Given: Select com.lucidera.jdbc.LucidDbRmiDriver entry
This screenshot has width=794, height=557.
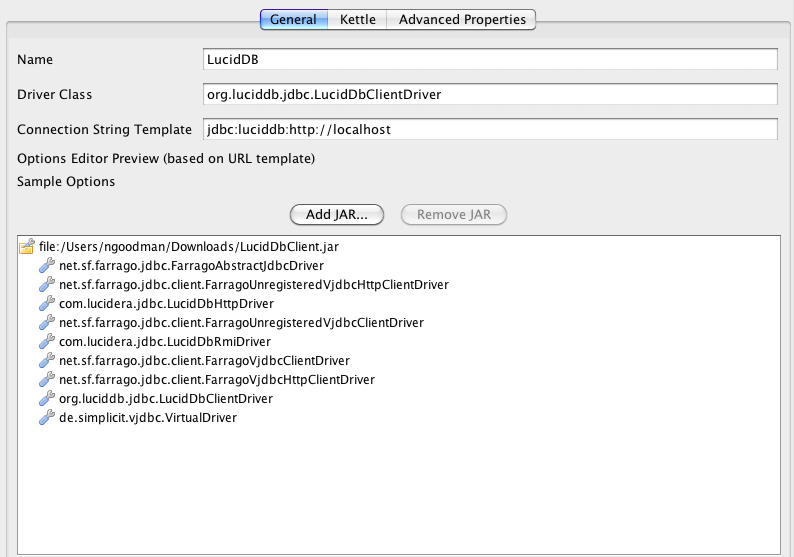Looking at the screenshot, I should click(165, 342).
